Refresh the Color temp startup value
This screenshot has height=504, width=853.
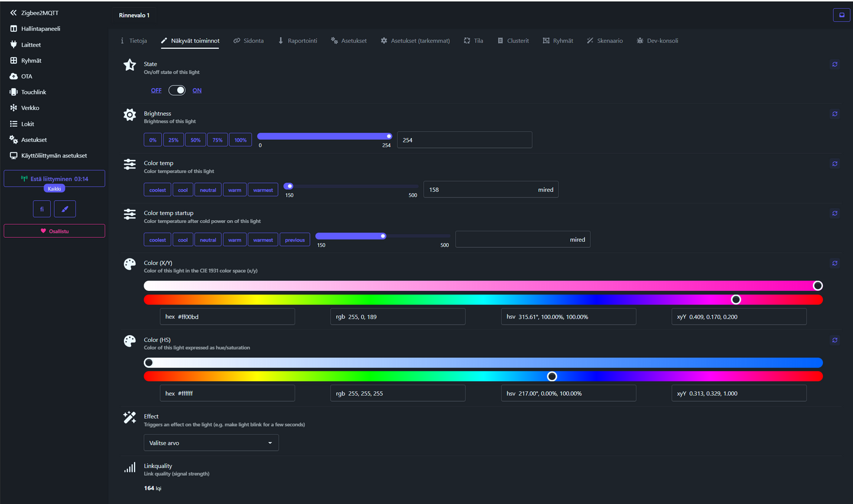(834, 214)
